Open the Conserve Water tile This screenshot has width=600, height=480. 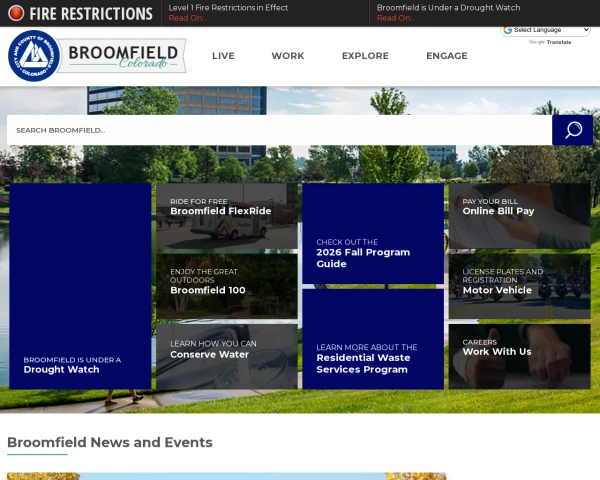pos(227,357)
